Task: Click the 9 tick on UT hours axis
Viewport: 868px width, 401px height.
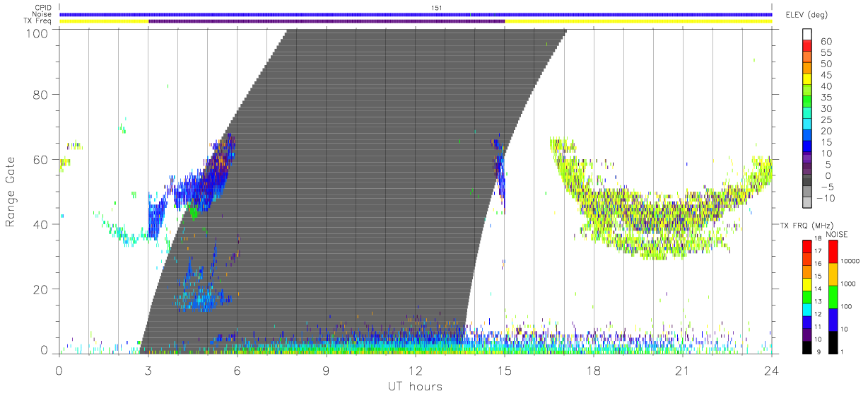Action: pyautogui.click(x=327, y=369)
